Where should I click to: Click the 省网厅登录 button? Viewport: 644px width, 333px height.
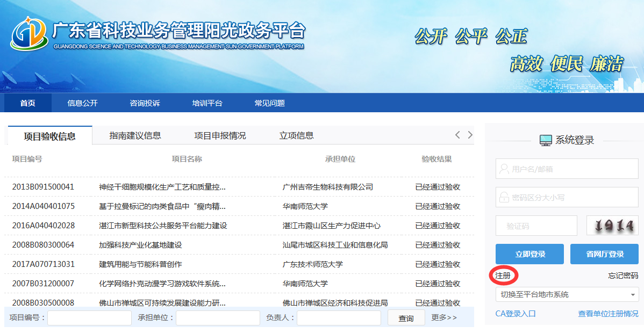tap(605, 254)
